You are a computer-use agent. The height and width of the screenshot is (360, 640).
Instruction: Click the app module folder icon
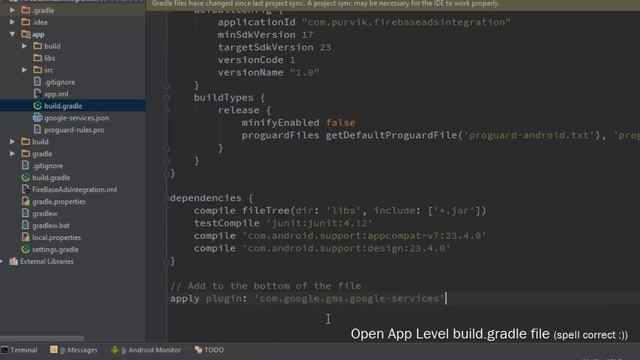pos(26,34)
